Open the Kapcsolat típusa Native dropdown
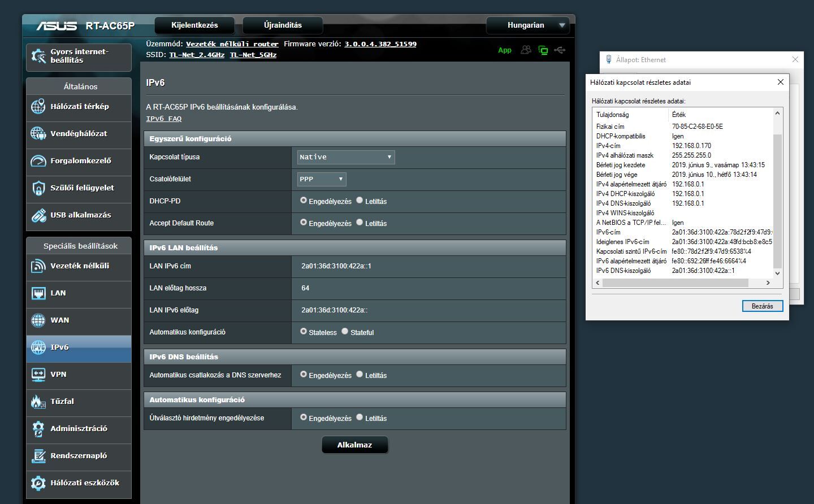The image size is (814, 504). tap(346, 157)
